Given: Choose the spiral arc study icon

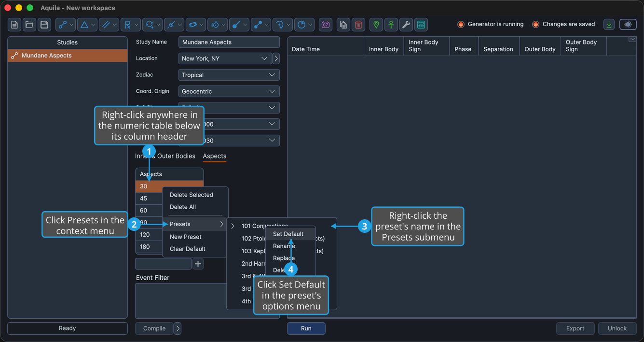Looking at the screenshot, I should pos(283,25).
